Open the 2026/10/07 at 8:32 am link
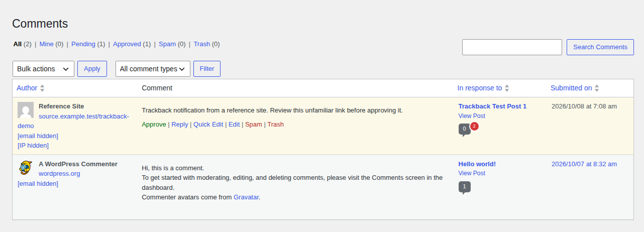The height and width of the screenshot is (232, 644). pyautogui.click(x=584, y=164)
